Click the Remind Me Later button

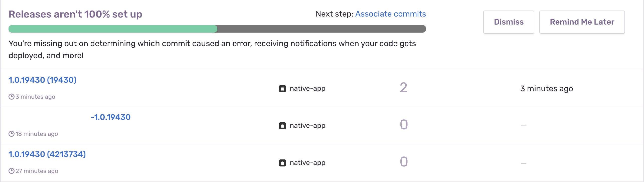pyautogui.click(x=582, y=22)
